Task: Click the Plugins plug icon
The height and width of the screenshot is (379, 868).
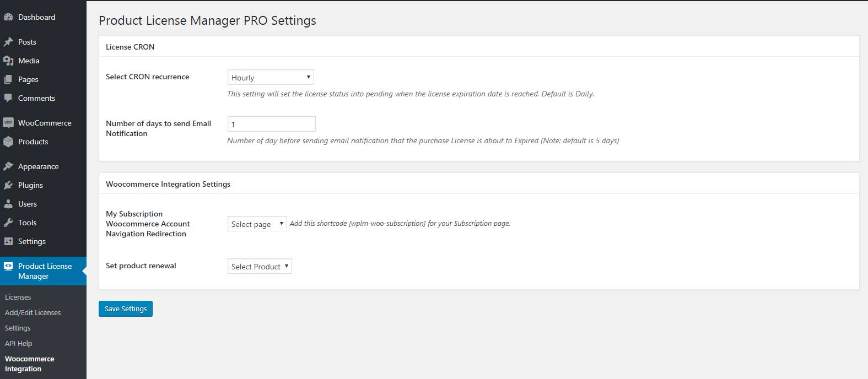Action: [8, 185]
